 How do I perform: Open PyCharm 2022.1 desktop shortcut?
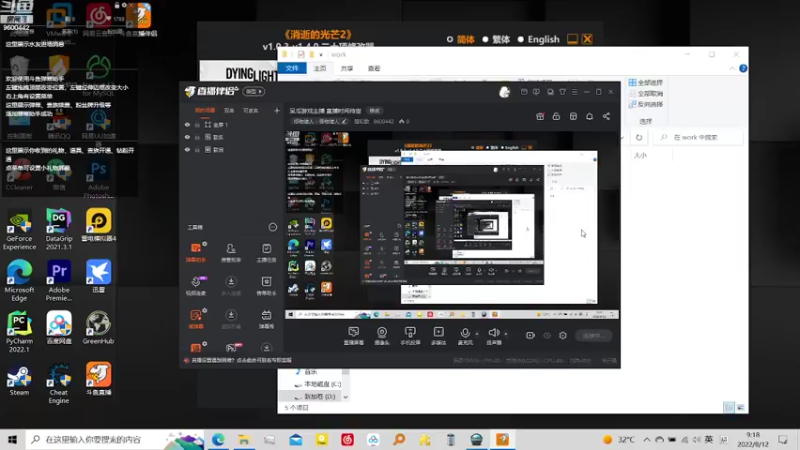point(19,332)
